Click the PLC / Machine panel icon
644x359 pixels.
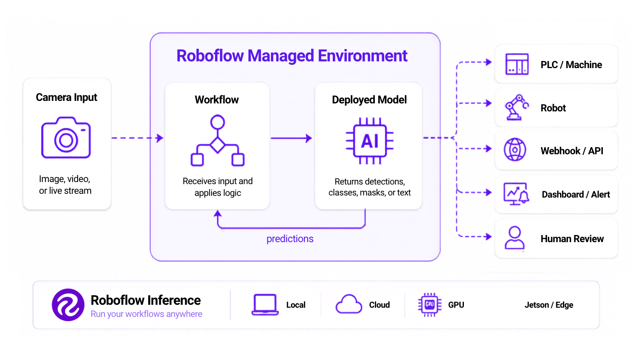click(x=517, y=64)
